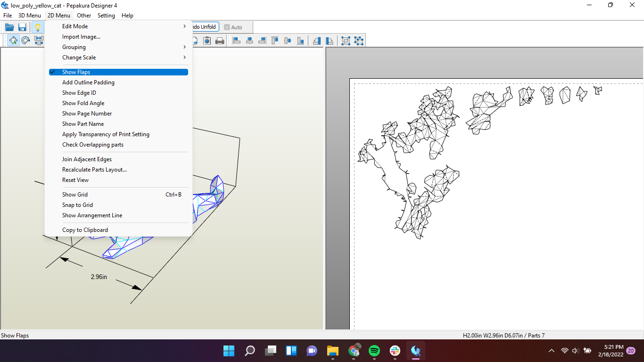
Task: Open Spotify from the taskbar
Action: 374,351
